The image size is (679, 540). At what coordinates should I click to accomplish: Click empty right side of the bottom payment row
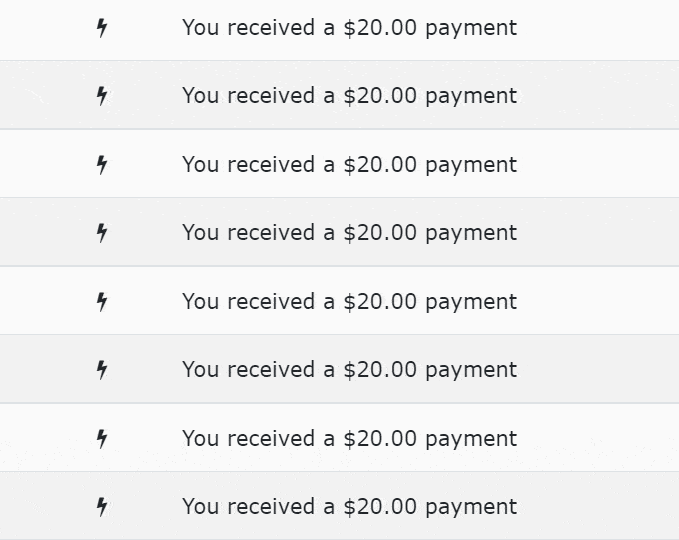tap(600, 506)
